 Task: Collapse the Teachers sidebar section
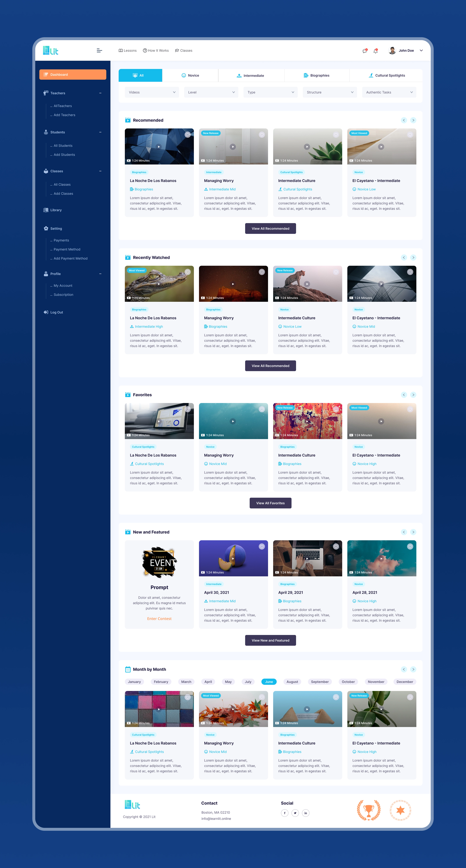[x=100, y=93]
